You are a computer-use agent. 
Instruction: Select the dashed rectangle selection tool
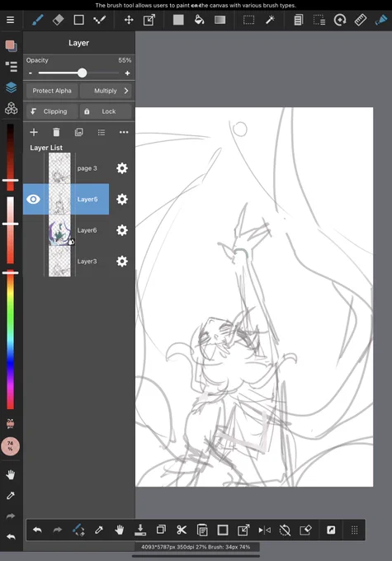(x=248, y=20)
